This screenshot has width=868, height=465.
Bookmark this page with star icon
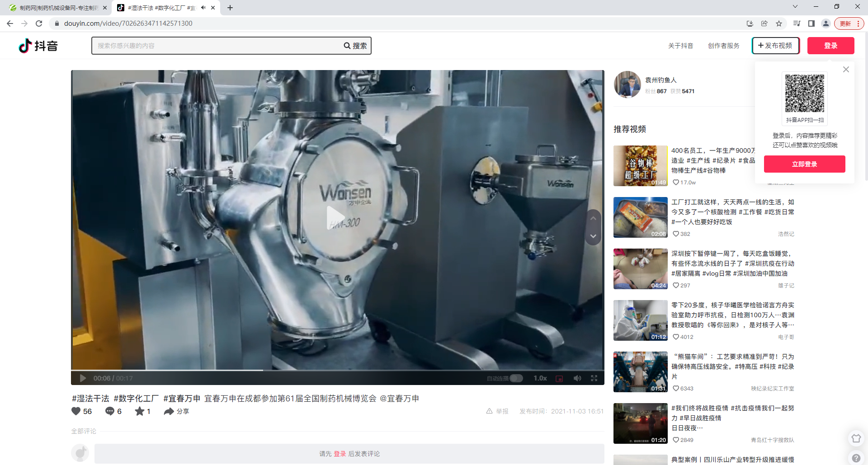[x=778, y=23]
